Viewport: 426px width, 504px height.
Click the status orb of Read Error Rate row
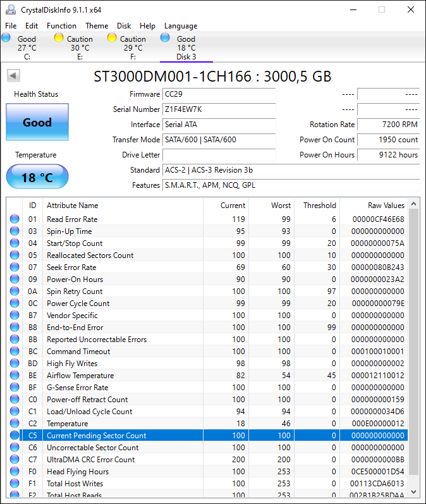tap(15, 219)
